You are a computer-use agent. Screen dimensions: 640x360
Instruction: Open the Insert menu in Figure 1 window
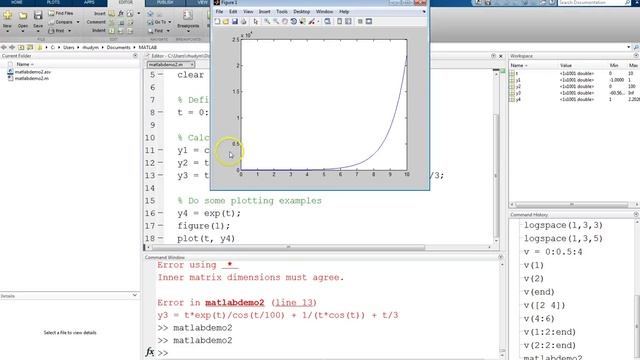[x=264, y=12]
